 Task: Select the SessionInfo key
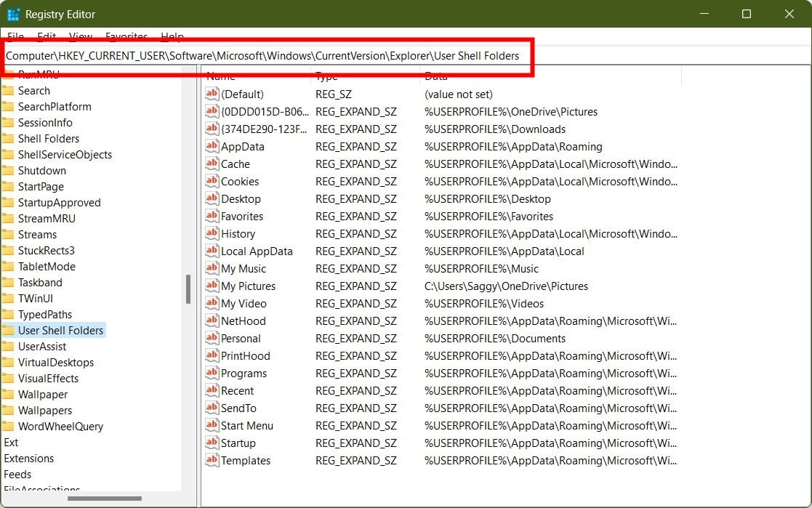pyautogui.click(x=45, y=123)
